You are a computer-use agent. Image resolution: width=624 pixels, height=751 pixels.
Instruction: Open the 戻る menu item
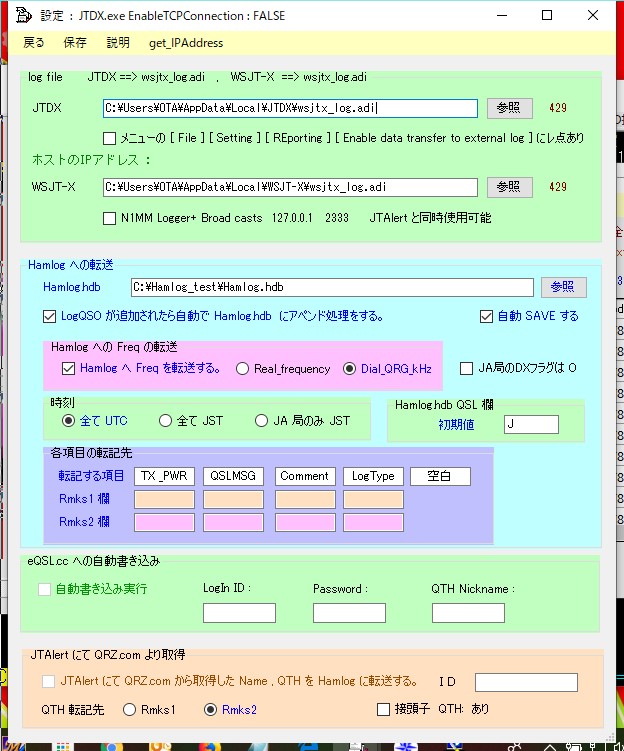[34, 43]
